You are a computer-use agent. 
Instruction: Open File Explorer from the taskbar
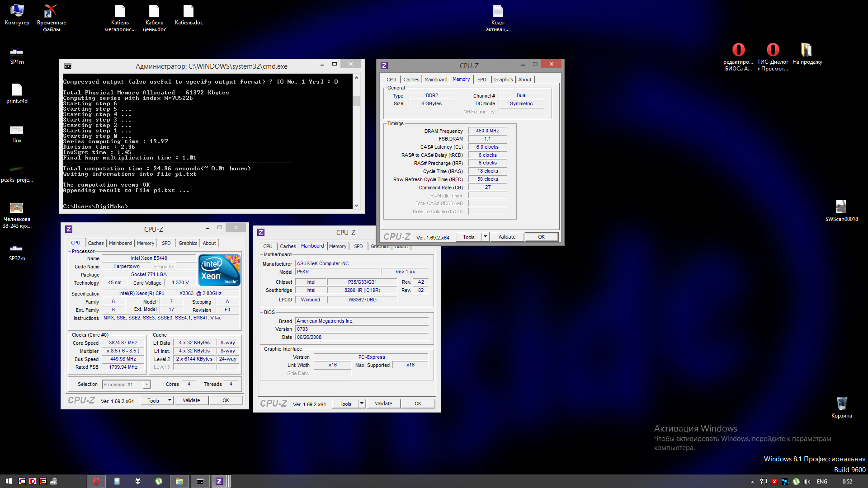pos(179,481)
